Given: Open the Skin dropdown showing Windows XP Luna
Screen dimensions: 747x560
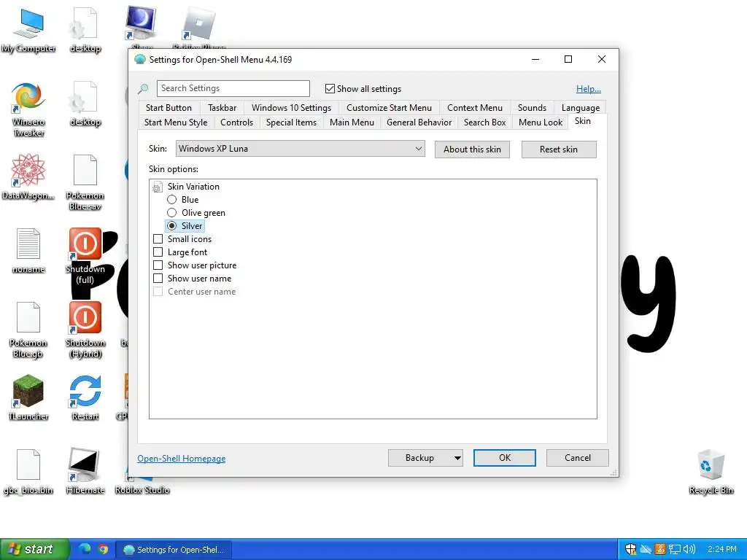Looking at the screenshot, I should coord(300,149).
